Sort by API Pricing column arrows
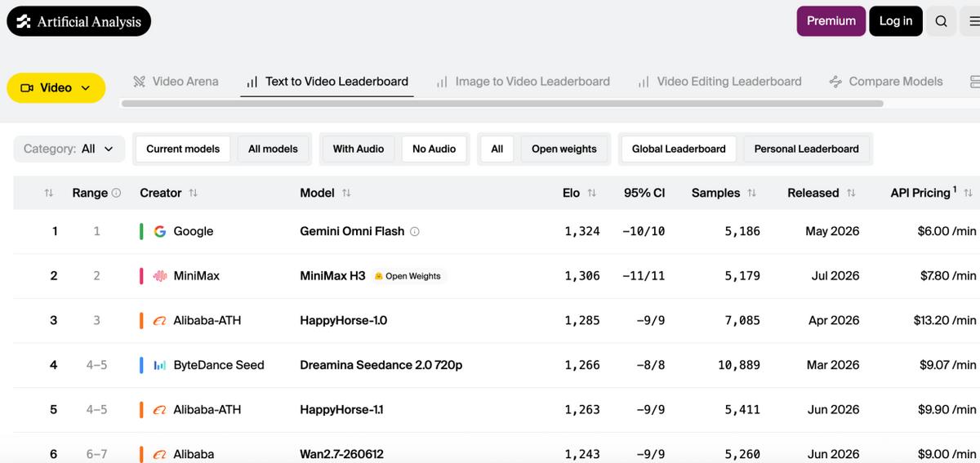This screenshot has height=463, width=980. [968, 194]
